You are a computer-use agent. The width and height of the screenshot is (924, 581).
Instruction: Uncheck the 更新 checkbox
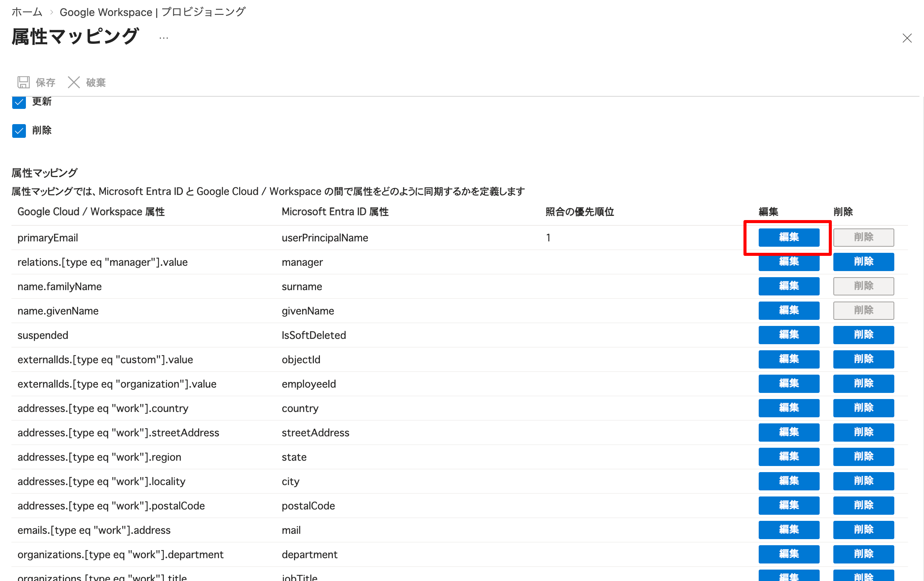click(x=19, y=102)
